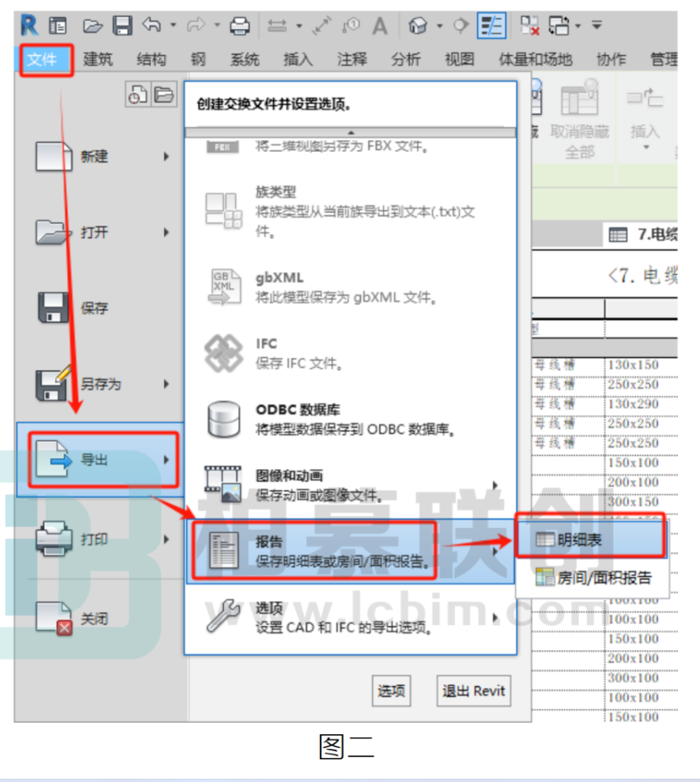The height and width of the screenshot is (782, 700).
Task: Click the 7.电缆 schedule view tab
Action: pyautogui.click(x=642, y=234)
